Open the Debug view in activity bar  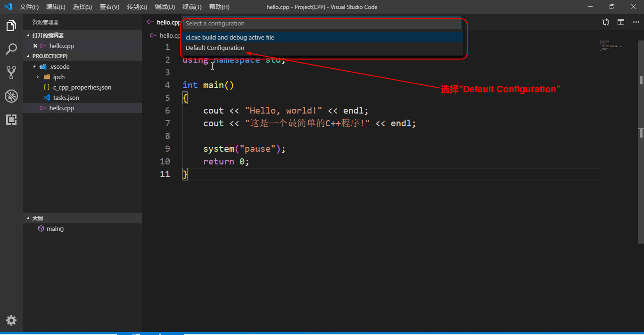click(x=11, y=96)
